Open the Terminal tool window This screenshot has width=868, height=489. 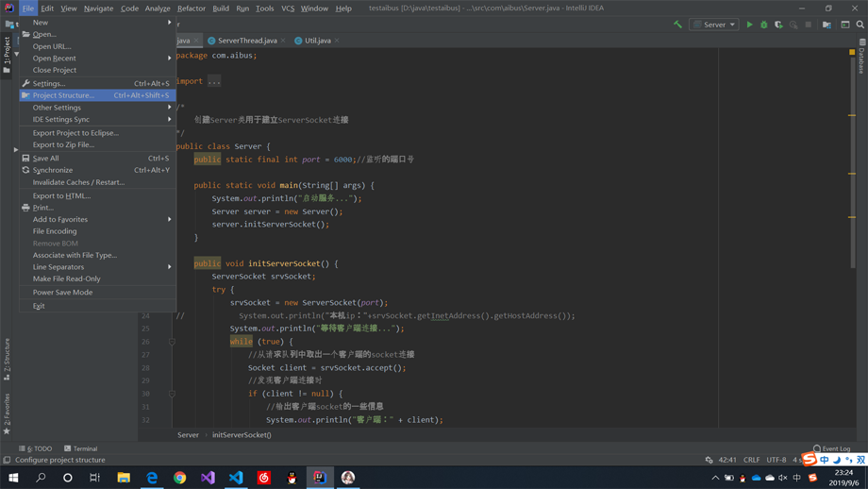click(x=81, y=448)
